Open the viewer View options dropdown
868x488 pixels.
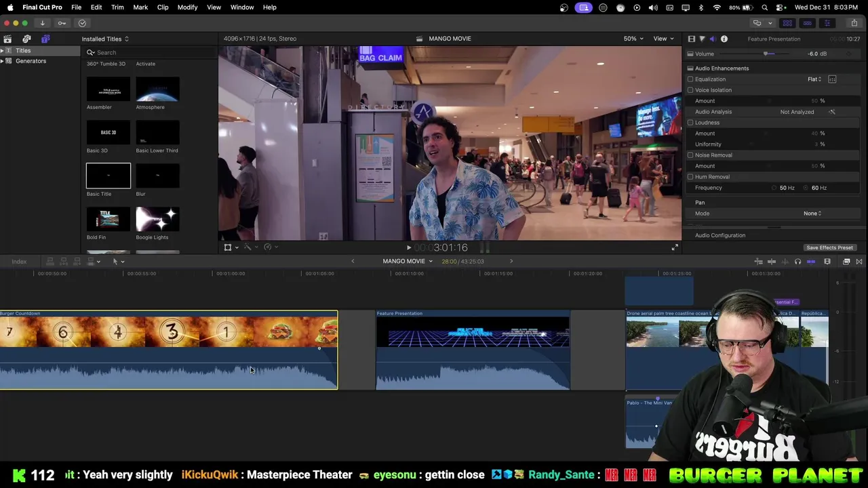[x=663, y=39]
